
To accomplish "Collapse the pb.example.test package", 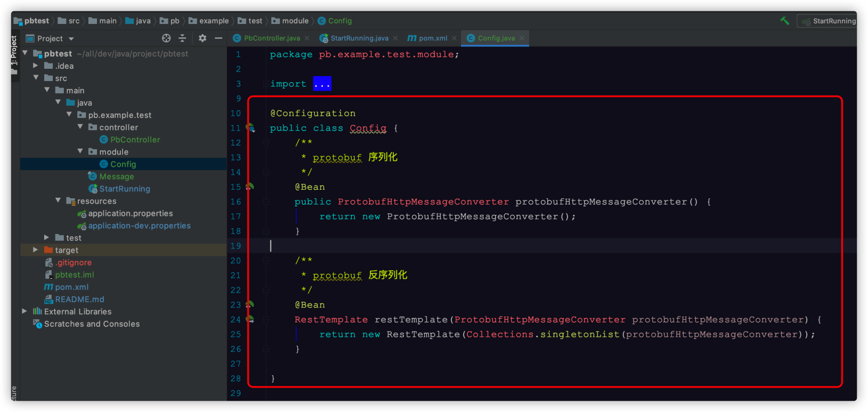I will coord(69,115).
